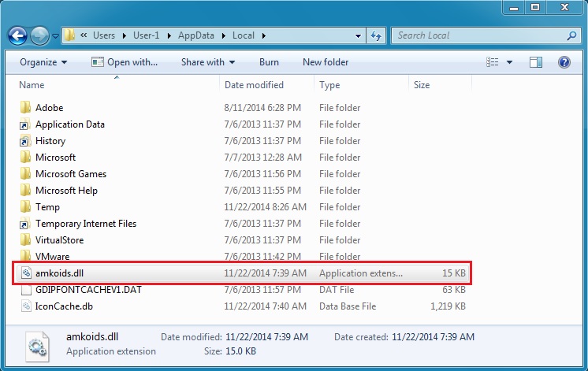Click the 15.0 KB size in details pane

tap(240, 351)
